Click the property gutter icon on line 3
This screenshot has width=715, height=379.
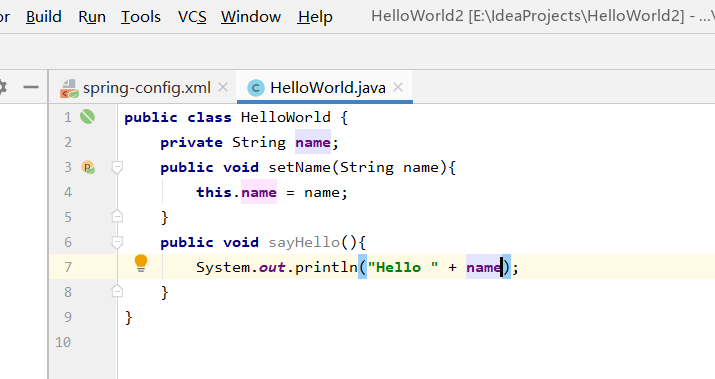click(x=88, y=167)
